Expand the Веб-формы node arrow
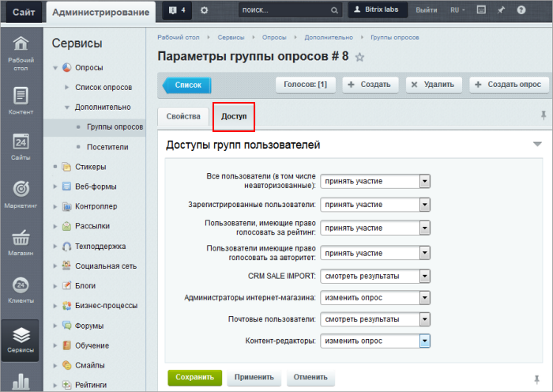Viewport: 553px width, 392px height. click(x=55, y=187)
